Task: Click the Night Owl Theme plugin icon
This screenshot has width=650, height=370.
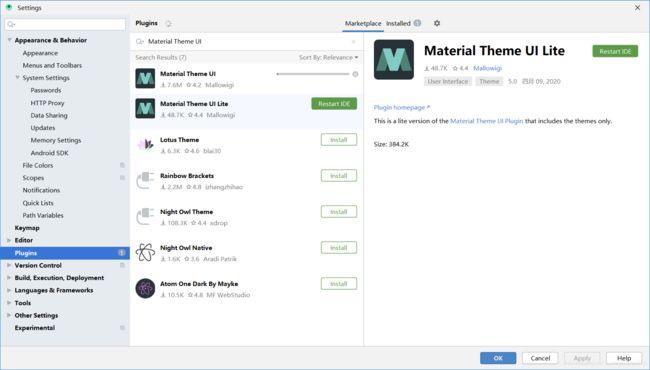Action: coord(145,217)
